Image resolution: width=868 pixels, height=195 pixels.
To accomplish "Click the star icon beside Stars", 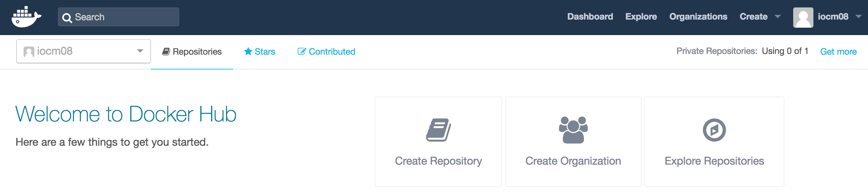I will (x=248, y=52).
